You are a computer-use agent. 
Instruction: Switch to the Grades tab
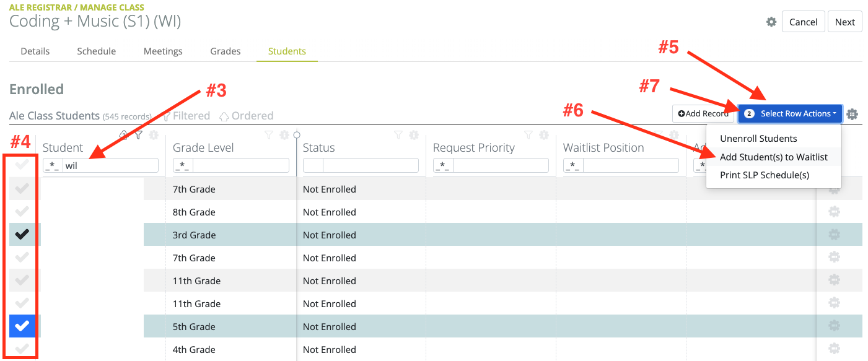pos(225,51)
